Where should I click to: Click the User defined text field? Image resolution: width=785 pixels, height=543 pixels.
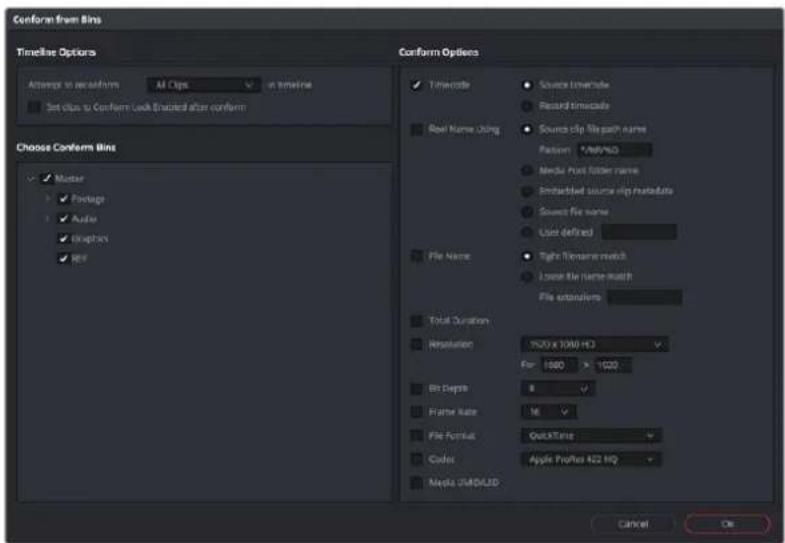tap(639, 232)
